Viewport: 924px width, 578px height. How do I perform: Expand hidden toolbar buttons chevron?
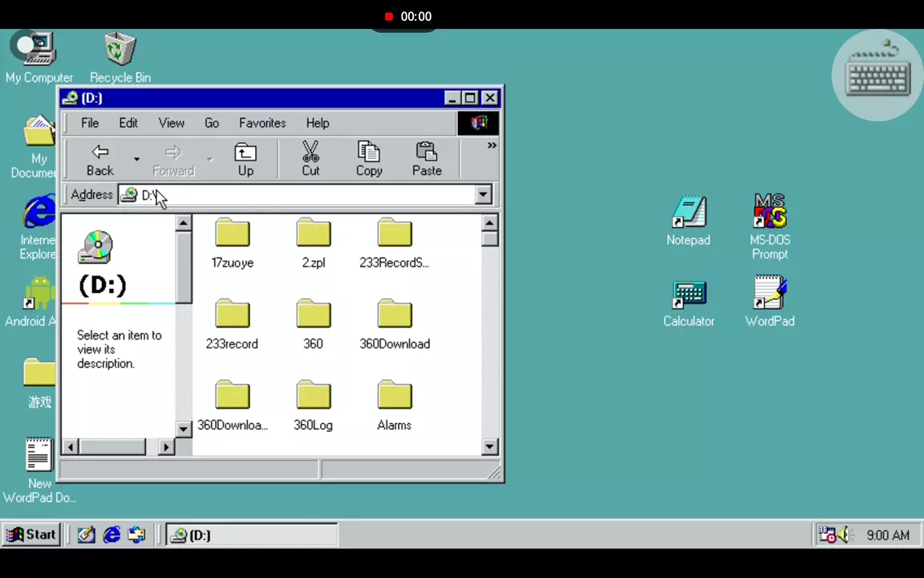[491, 146]
